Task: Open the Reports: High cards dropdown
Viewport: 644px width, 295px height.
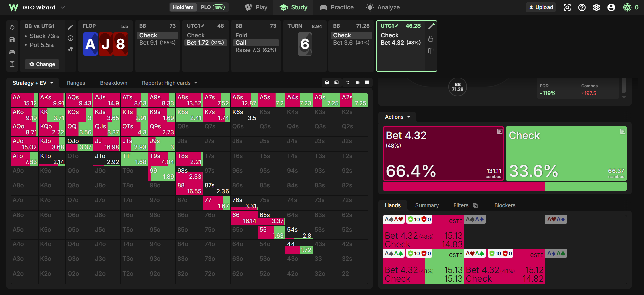Action: [170, 83]
